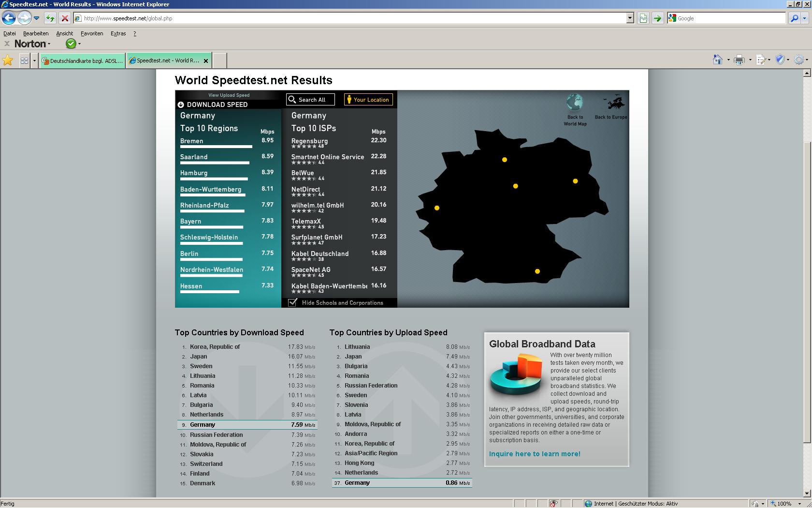Viewport: 812px width, 508px height.
Task: Close the Norton toolbar with its X
Action: click(x=7, y=44)
